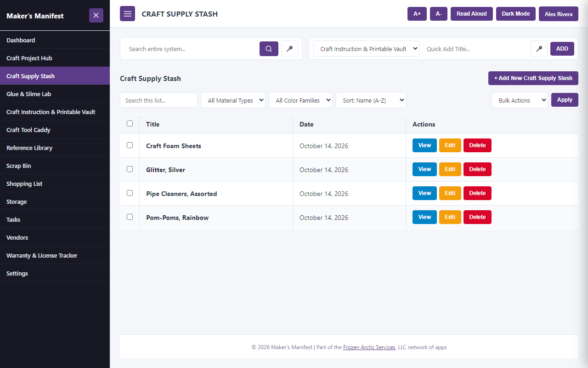The image size is (588, 368).
Task: Follow the Frozen Arctic Services link
Action: coord(369,347)
